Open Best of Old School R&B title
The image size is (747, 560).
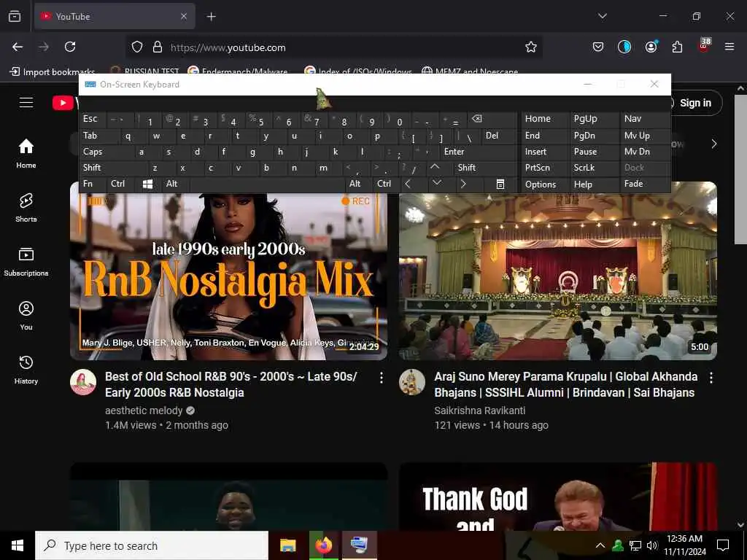pyautogui.click(x=231, y=384)
